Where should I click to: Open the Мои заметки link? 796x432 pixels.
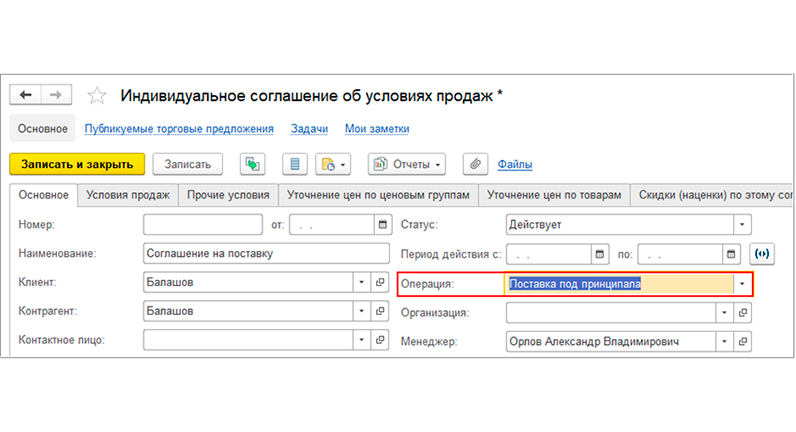tap(377, 128)
